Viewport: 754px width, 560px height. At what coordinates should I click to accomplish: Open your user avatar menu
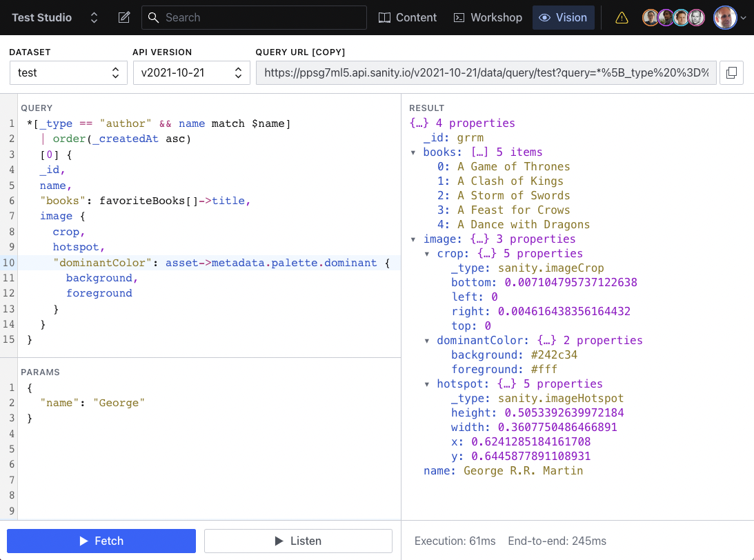(725, 17)
